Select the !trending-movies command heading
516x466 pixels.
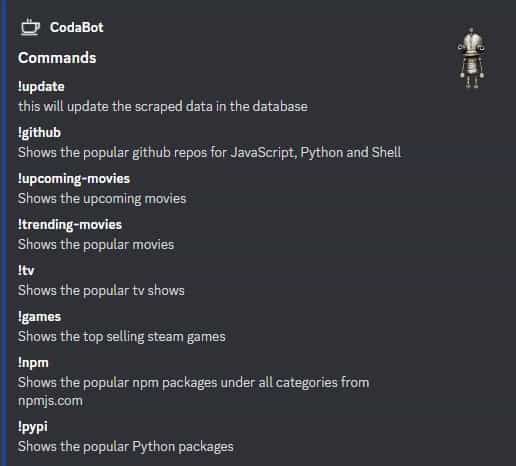coord(70,225)
